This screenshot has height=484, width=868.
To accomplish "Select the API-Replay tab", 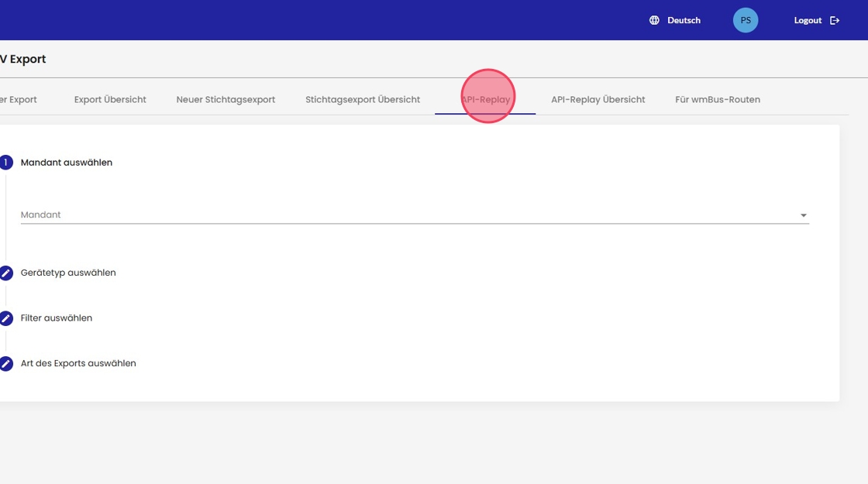I will click(x=485, y=99).
